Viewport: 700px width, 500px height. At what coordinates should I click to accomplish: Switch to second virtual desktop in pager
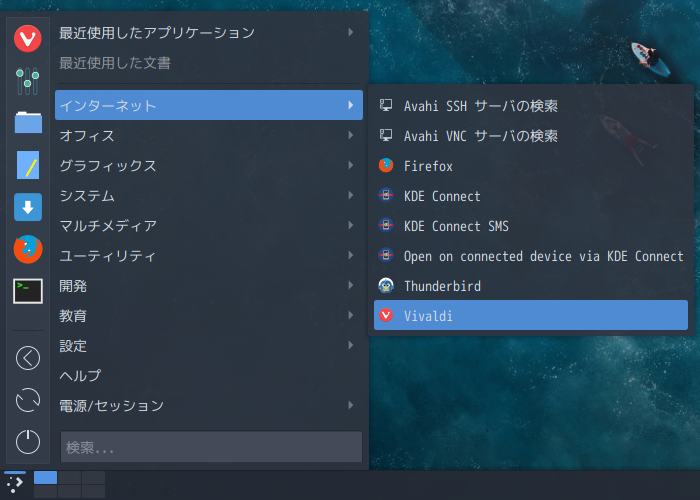[69, 477]
